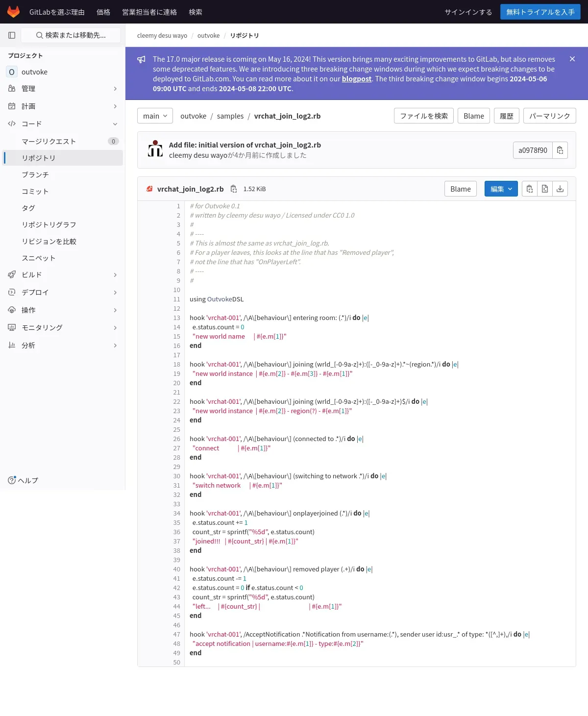Viewport: 588px width, 716px height.
Task: Expand the 操作 sidebar section
Action: click(63, 310)
